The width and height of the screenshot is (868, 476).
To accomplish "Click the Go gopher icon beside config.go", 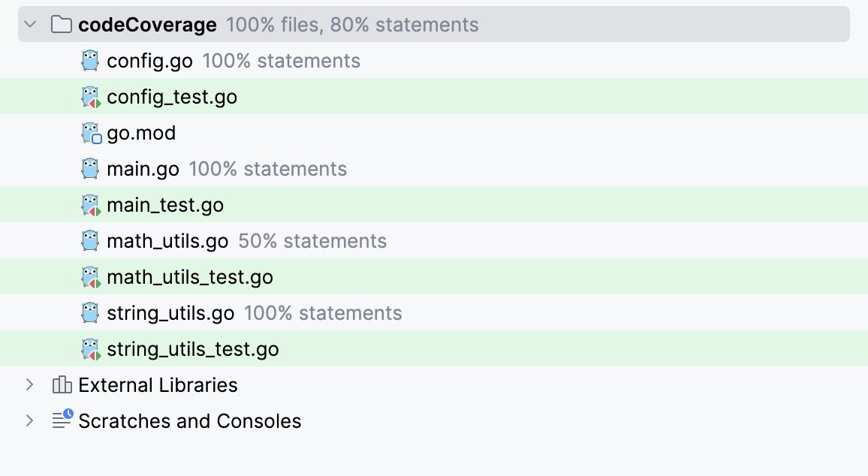I will (89, 60).
